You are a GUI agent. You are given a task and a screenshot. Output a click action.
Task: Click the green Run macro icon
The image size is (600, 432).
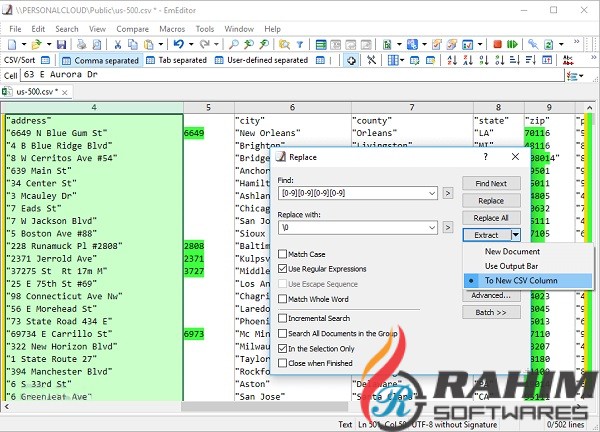[x=512, y=44]
